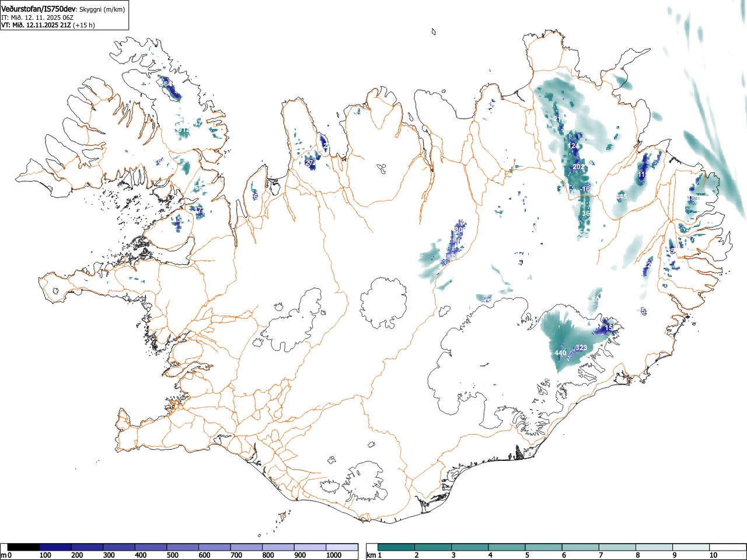Select the 6–7 km legend swatch
747x560 pixels.
580,547
